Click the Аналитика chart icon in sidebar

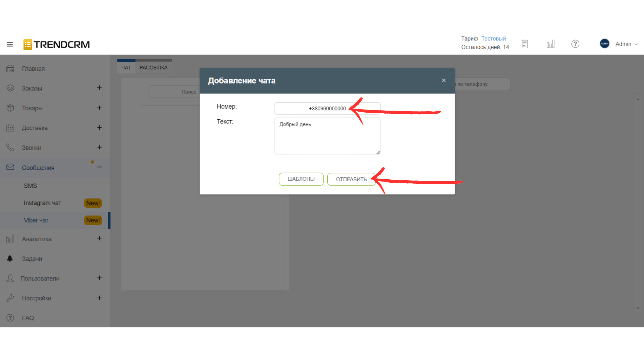pyautogui.click(x=10, y=239)
